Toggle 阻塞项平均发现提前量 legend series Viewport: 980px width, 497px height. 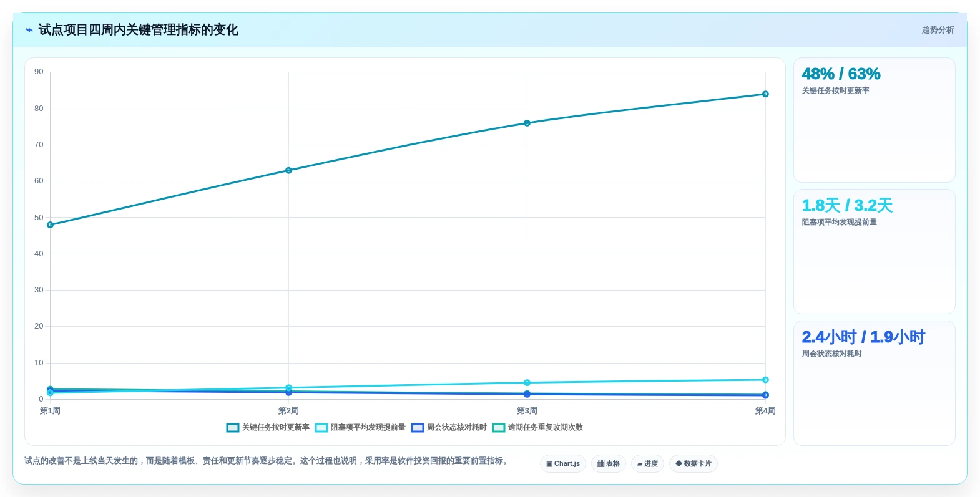click(360, 428)
